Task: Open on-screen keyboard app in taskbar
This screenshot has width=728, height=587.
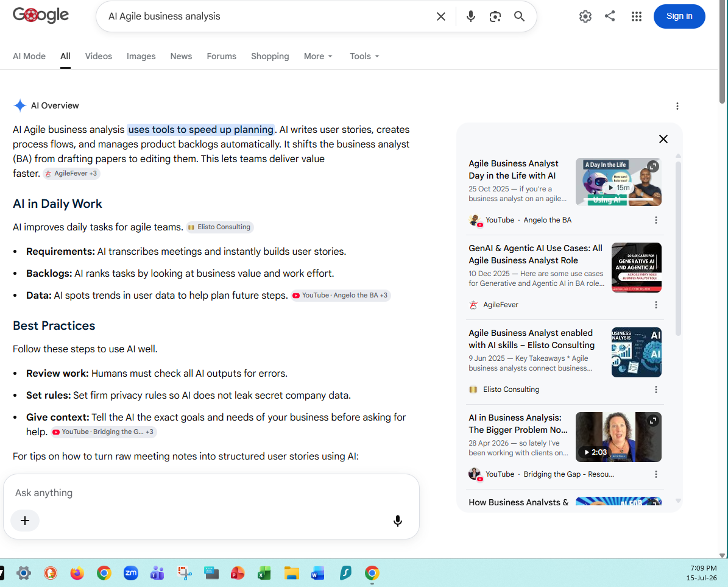Action: tap(211, 574)
